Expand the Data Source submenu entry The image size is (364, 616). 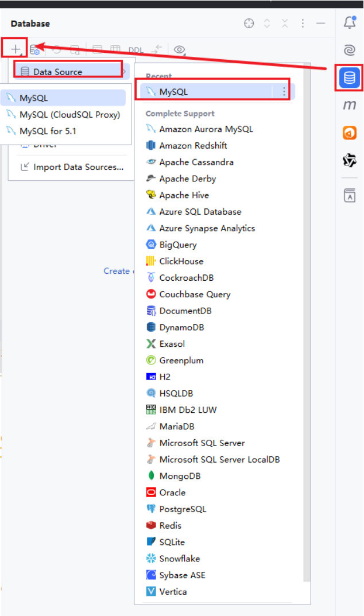point(71,72)
